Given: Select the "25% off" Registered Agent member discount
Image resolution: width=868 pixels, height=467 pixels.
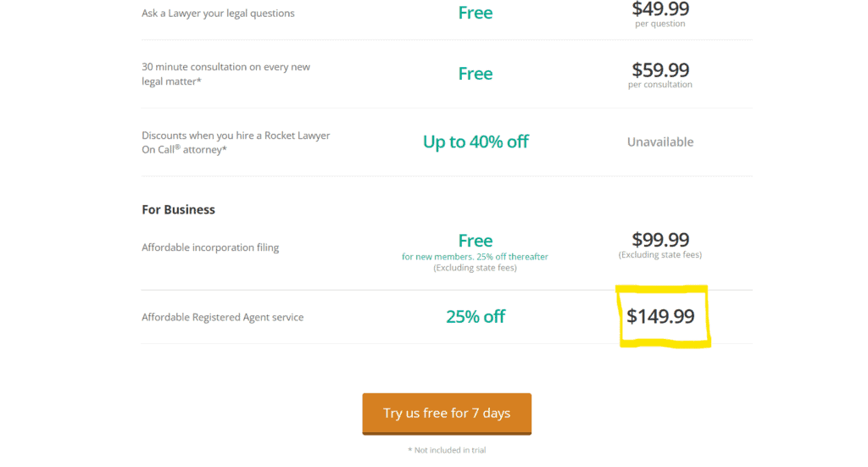Looking at the screenshot, I should coord(476,317).
